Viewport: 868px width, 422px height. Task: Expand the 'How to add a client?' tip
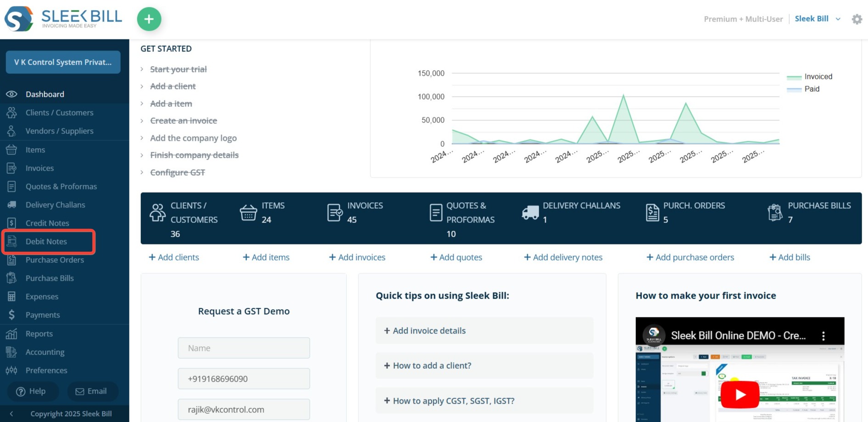[x=484, y=366]
